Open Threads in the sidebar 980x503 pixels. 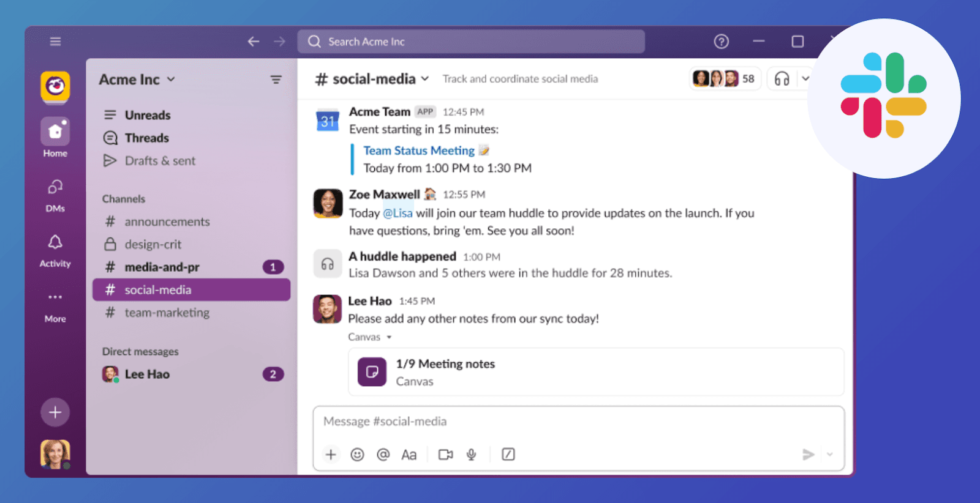point(192,138)
